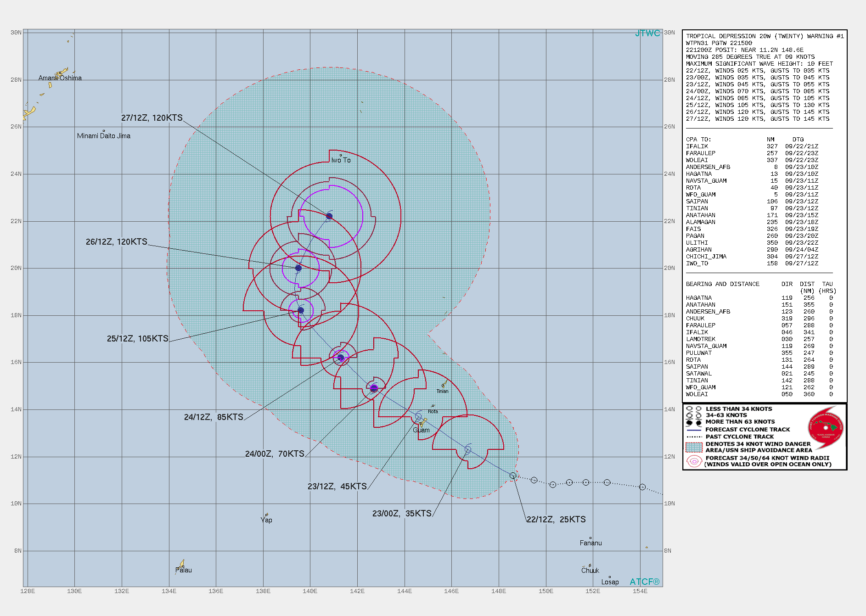Viewport: 866px width, 616px height.
Task: Click the Amami Oshima label
Action: (x=60, y=78)
